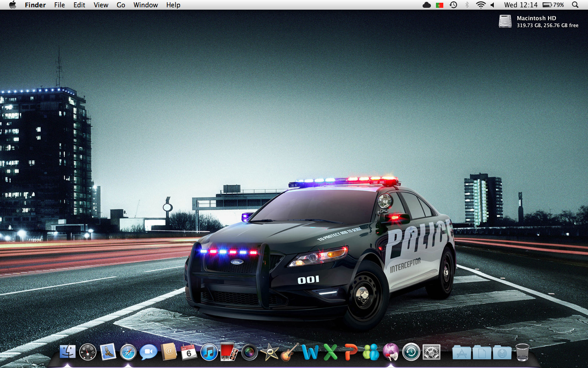
Task: Launch iMovie star icon in Dock
Action: (x=270, y=352)
